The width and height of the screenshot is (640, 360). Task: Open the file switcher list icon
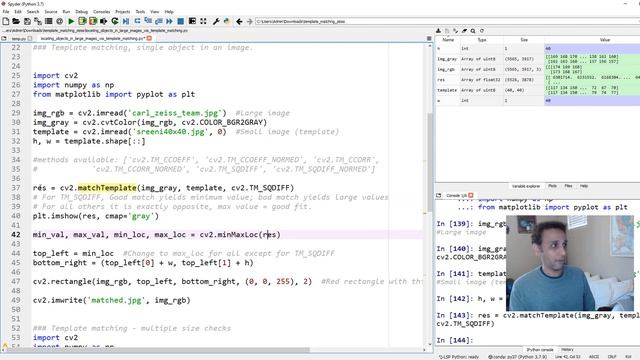(x=49, y=21)
